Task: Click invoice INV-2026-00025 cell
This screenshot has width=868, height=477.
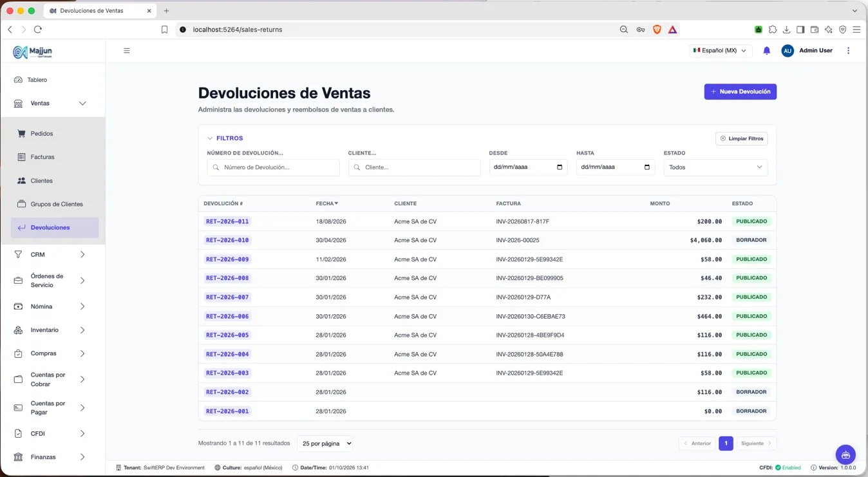Action: tap(518, 240)
